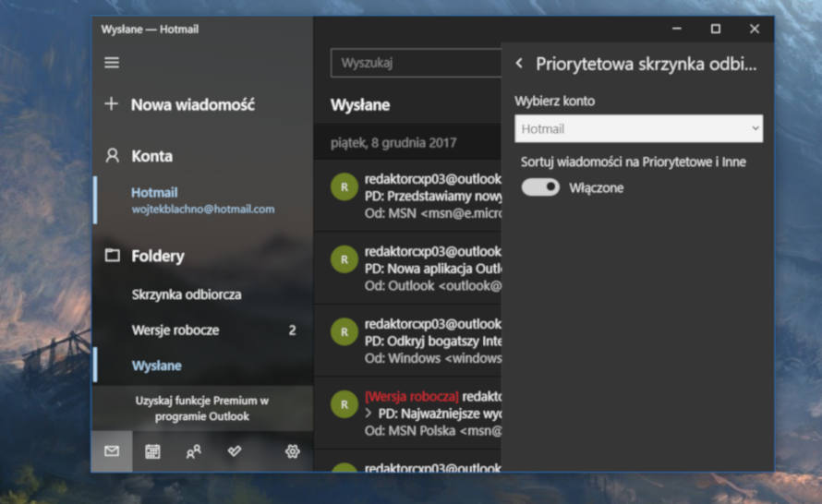Open the Settings gear icon
Image resolution: width=822 pixels, height=504 pixels.
(293, 451)
